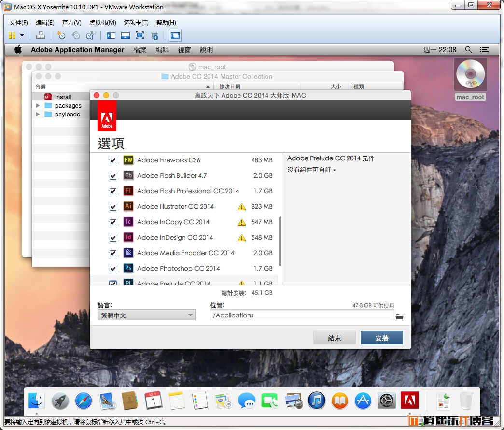This screenshot has height=430, width=504.
Task: Open the 編輯 menu in Mac menu bar
Action: [x=162, y=50]
